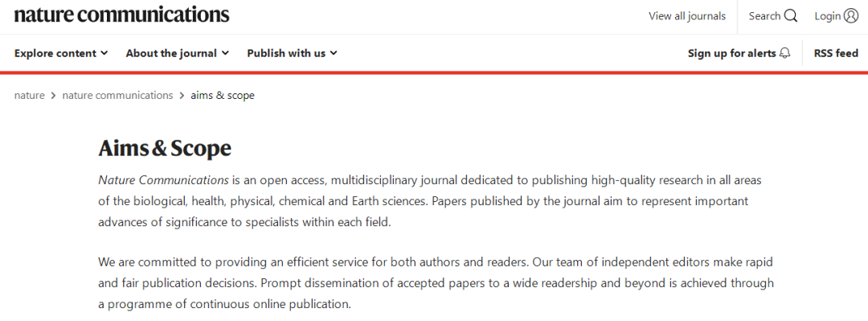Select Sign up for alerts text

point(732,53)
